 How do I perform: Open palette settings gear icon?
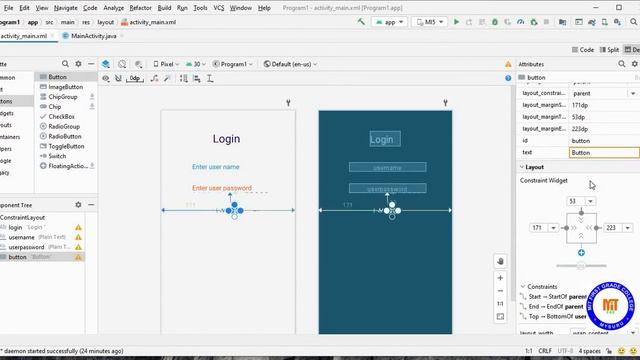78,64
